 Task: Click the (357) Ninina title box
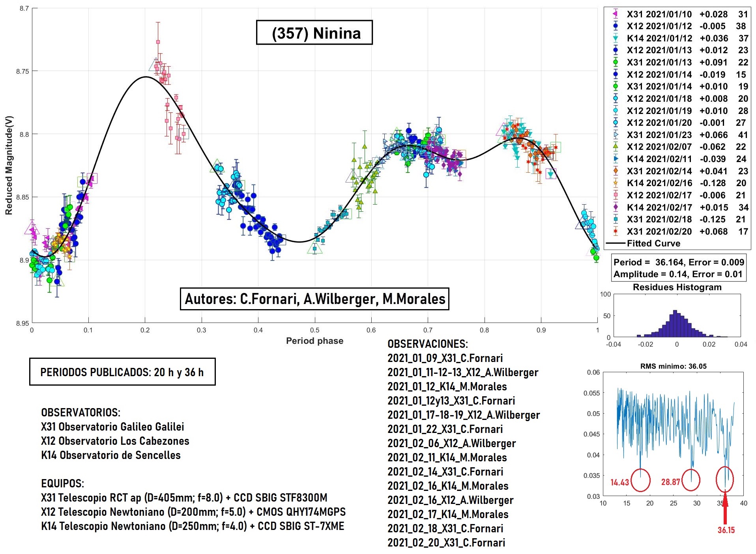click(x=314, y=33)
